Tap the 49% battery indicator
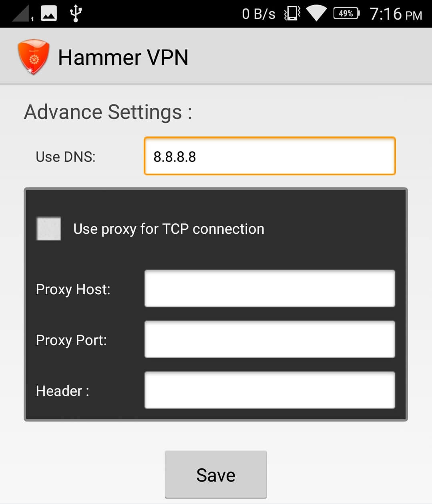This screenshot has height=504, width=432. [x=347, y=13]
